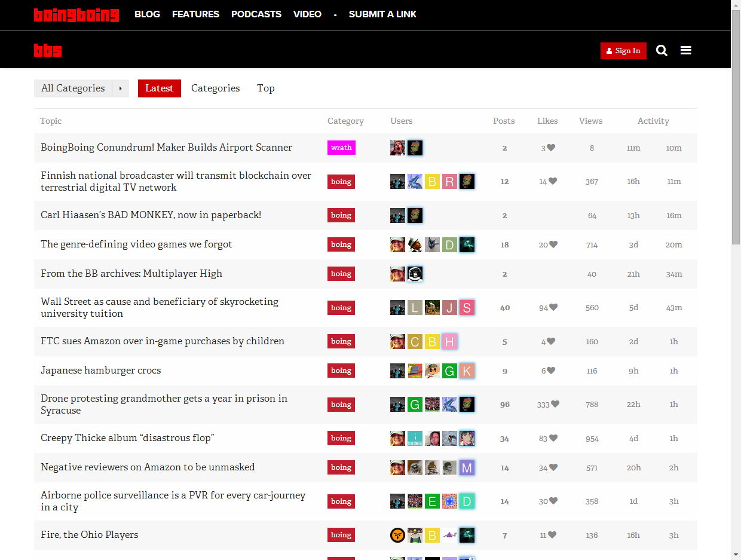Open the search magnifier icon
The image size is (741, 560).
tap(662, 51)
